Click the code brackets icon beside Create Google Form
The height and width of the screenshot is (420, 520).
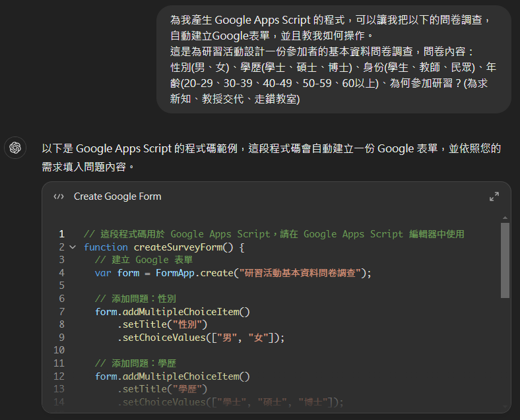click(x=59, y=196)
